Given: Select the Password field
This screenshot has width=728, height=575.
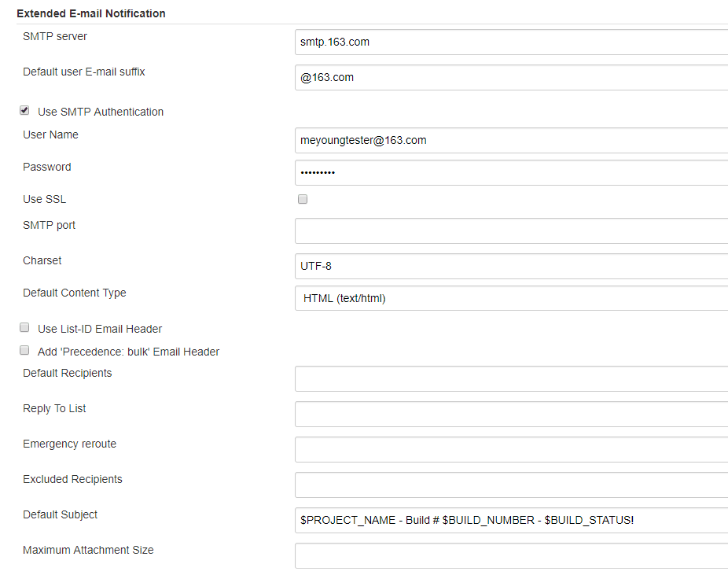Looking at the screenshot, I should point(511,172).
